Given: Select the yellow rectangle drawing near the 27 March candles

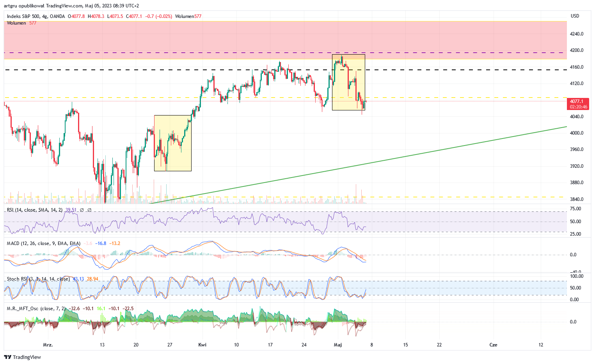Looking at the screenshot, I should [173, 143].
